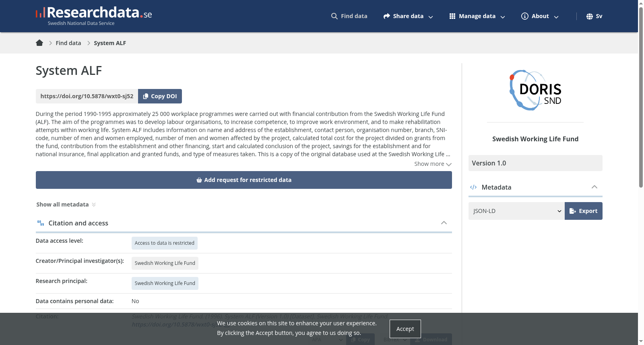This screenshot has width=644, height=345.
Task: Open the Researchdata.se home logo
Action: (94, 16)
